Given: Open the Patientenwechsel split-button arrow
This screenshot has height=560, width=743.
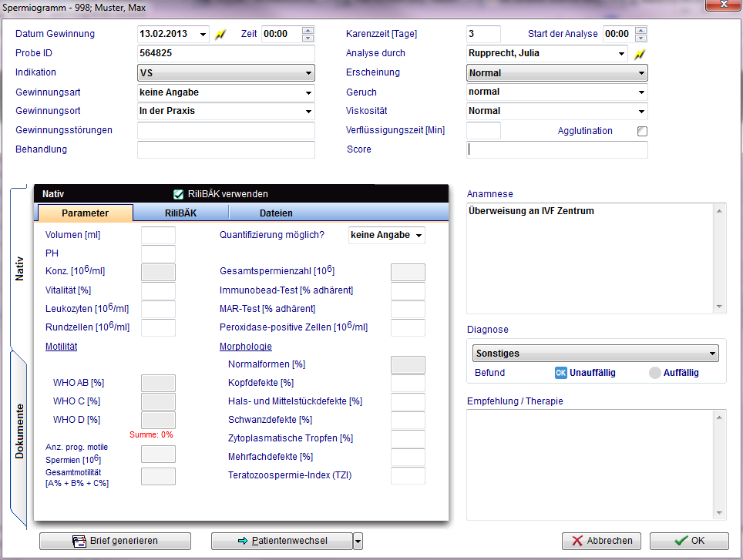Looking at the screenshot, I should pyautogui.click(x=358, y=541).
